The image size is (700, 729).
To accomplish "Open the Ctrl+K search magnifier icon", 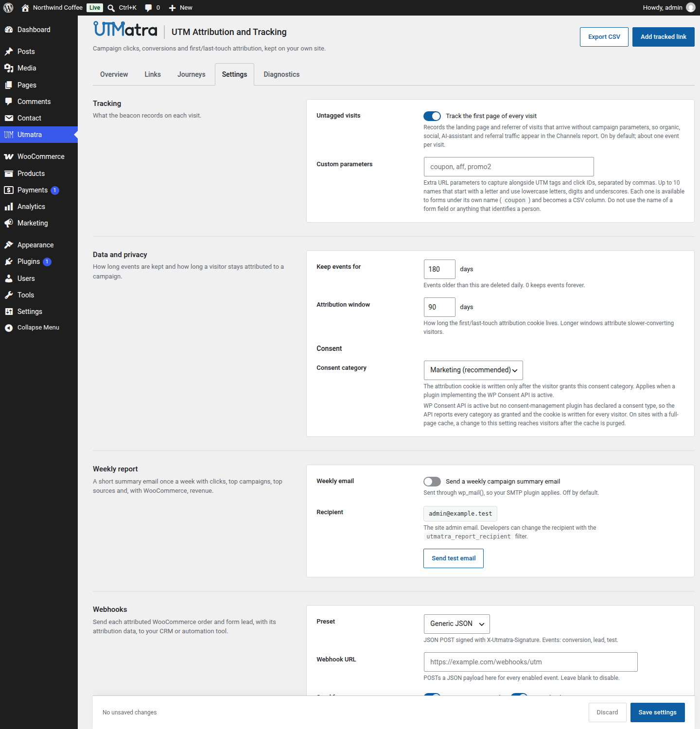I will pos(111,8).
